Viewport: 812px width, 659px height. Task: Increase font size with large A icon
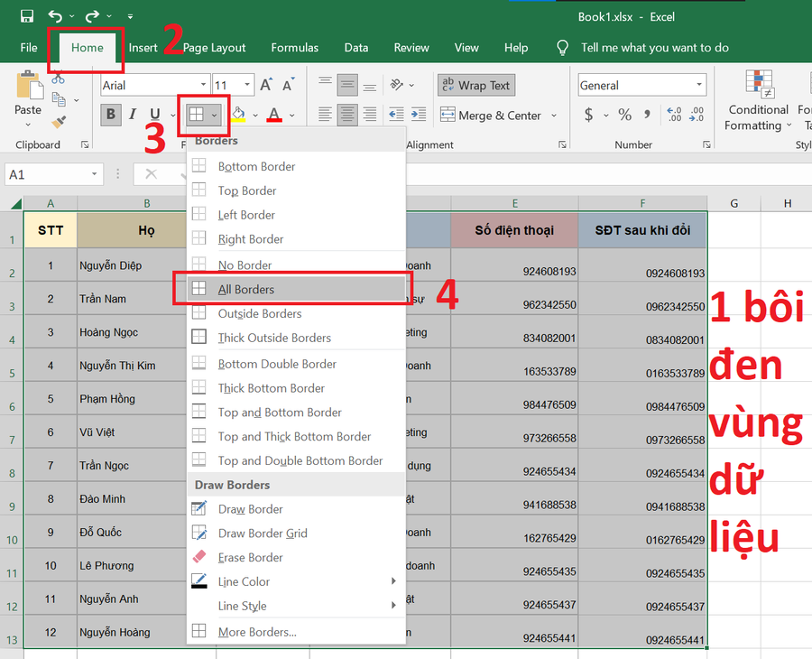click(266, 85)
